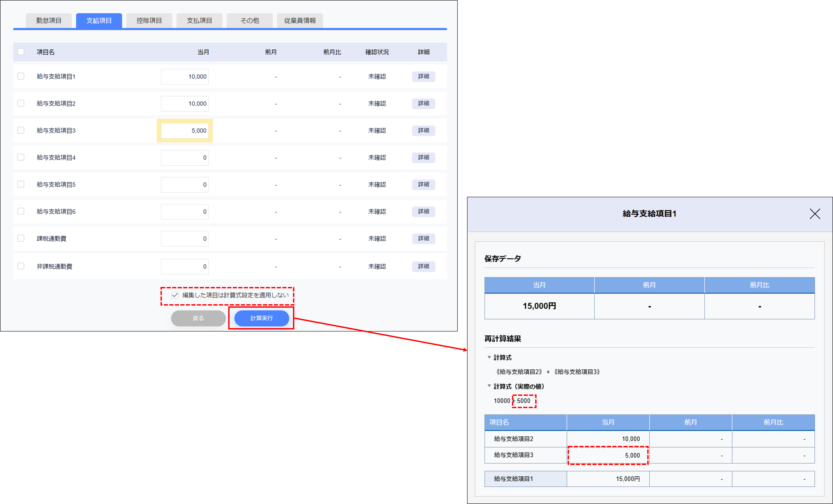Close the 給与支給項目1 detail panel

click(x=815, y=214)
